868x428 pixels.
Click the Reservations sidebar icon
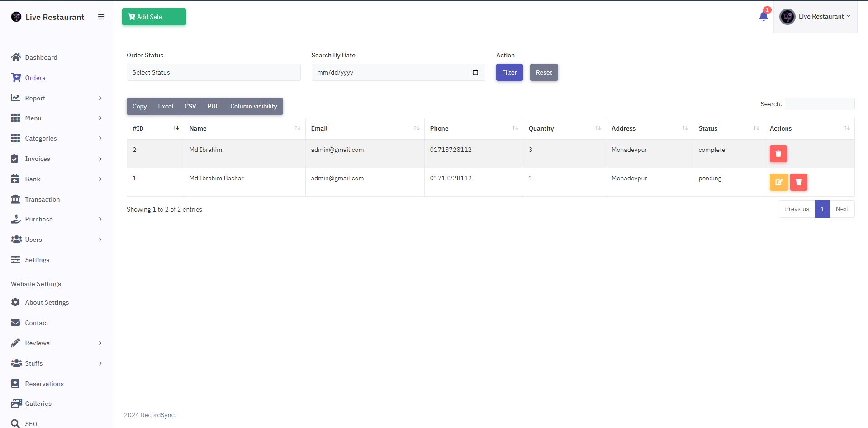pos(15,384)
